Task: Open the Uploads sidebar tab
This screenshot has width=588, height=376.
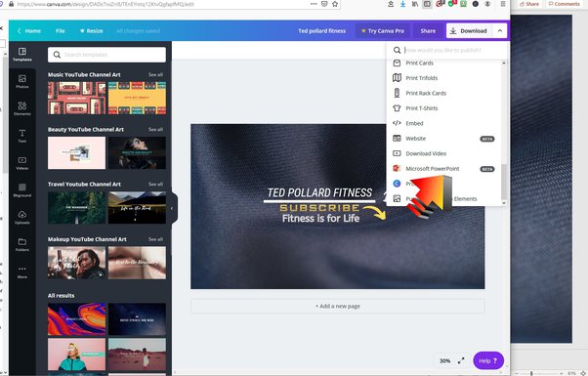Action: [x=22, y=218]
